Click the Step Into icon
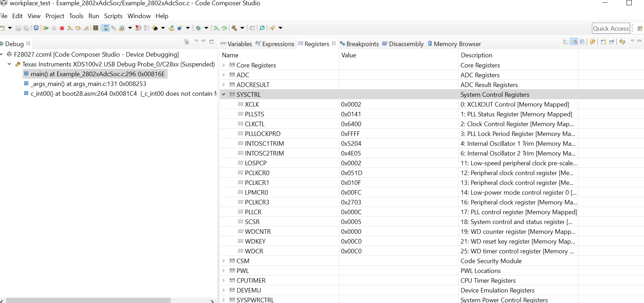644x303 pixels. pyautogui.click(x=70, y=28)
